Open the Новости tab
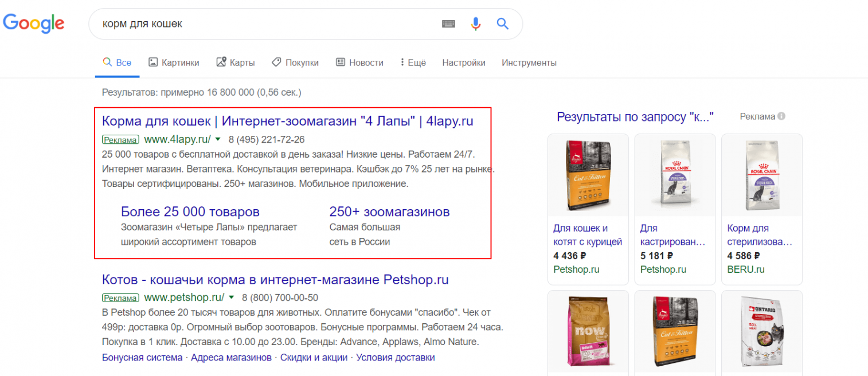This screenshot has width=868, height=376. point(359,62)
